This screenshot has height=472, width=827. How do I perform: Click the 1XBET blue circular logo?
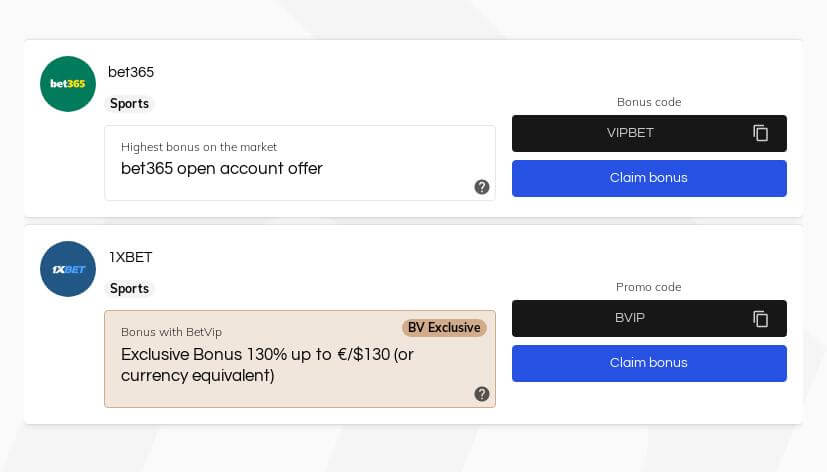pos(68,269)
